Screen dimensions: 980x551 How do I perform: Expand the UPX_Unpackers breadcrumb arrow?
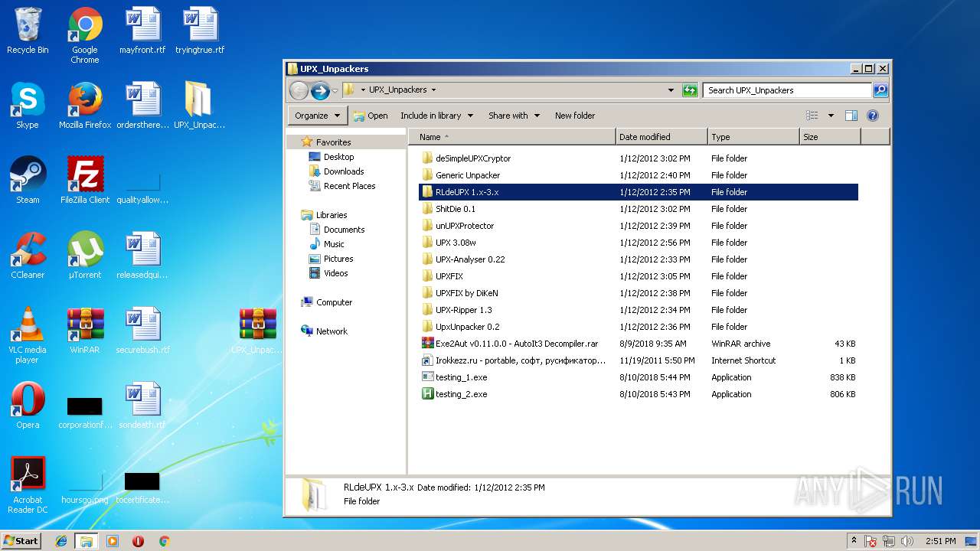coord(433,90)
